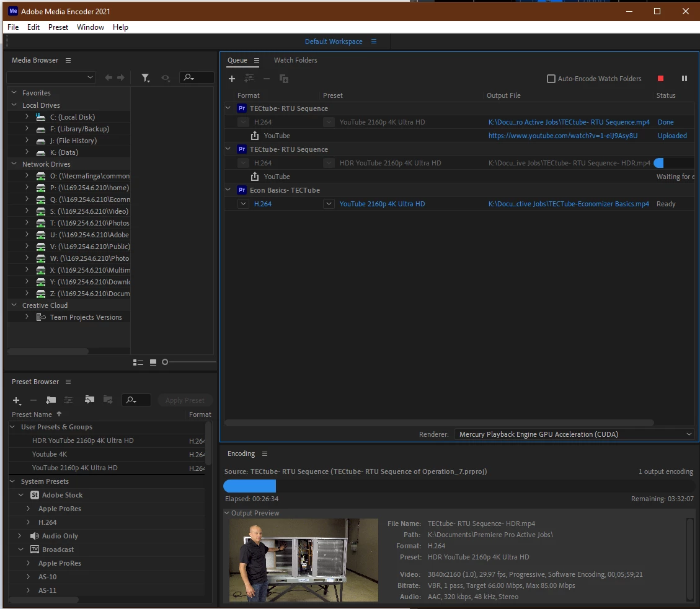
Task: Collapse the Adobe Stock preset group
Action: (21, 495)
